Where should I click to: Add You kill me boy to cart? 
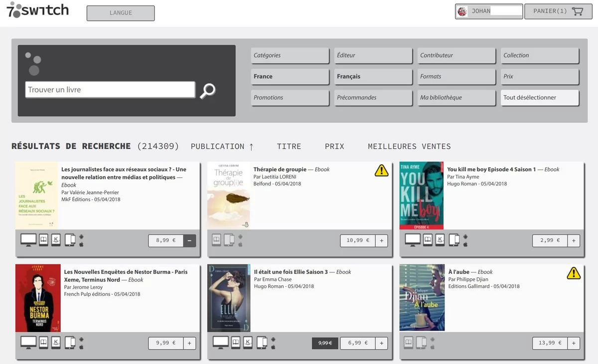(574, 241)
